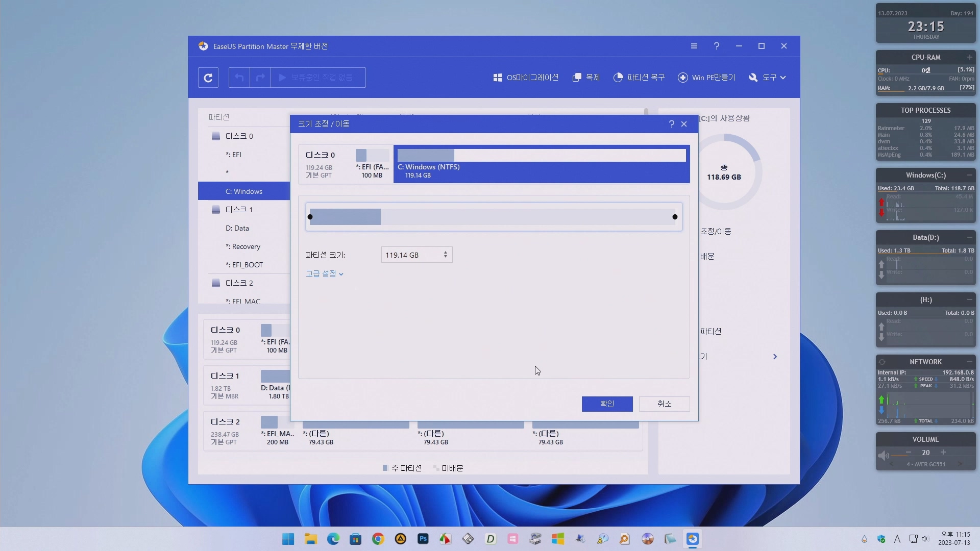
Task: Collapse the Windows(C:) widget minus icon
Action: click(969, 175)
